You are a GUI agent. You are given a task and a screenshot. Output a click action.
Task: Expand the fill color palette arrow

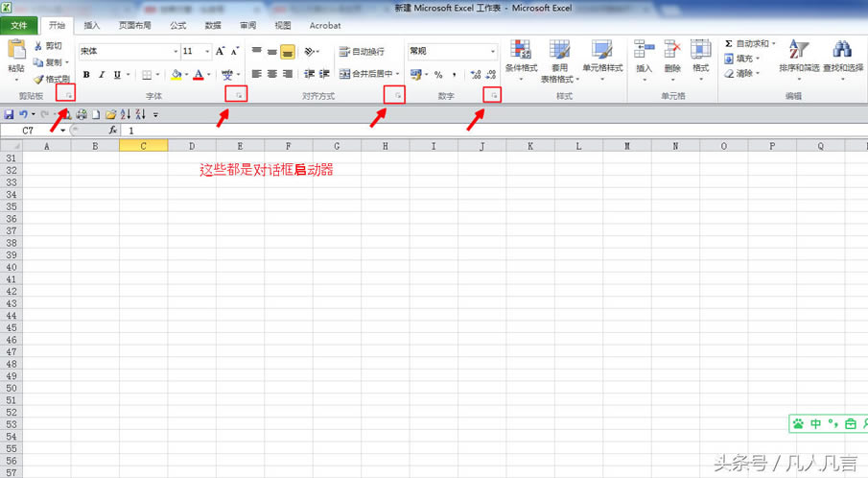[x=187, y=74]
